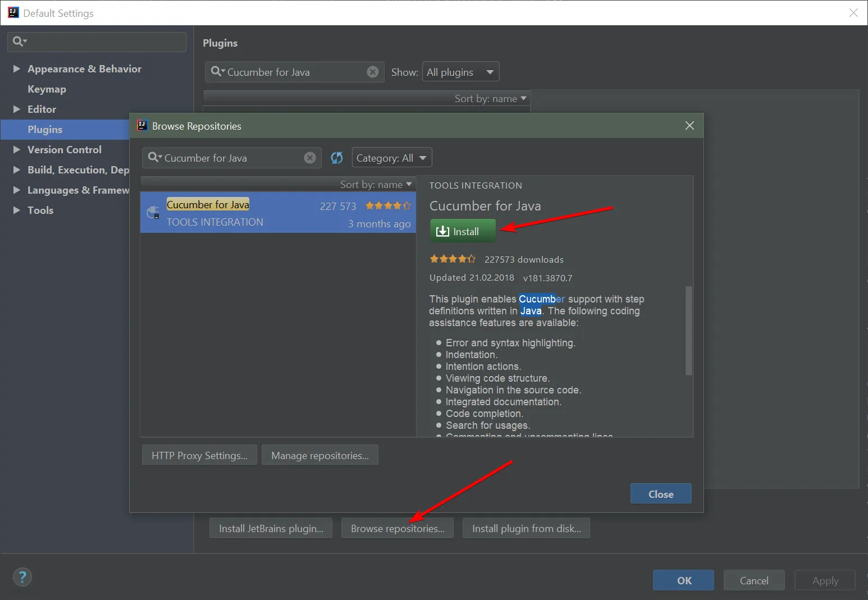This screenshot has width=868, height=600.
Task: Click the Cucumber for Java heading in details
Action: tap(485, 206)
